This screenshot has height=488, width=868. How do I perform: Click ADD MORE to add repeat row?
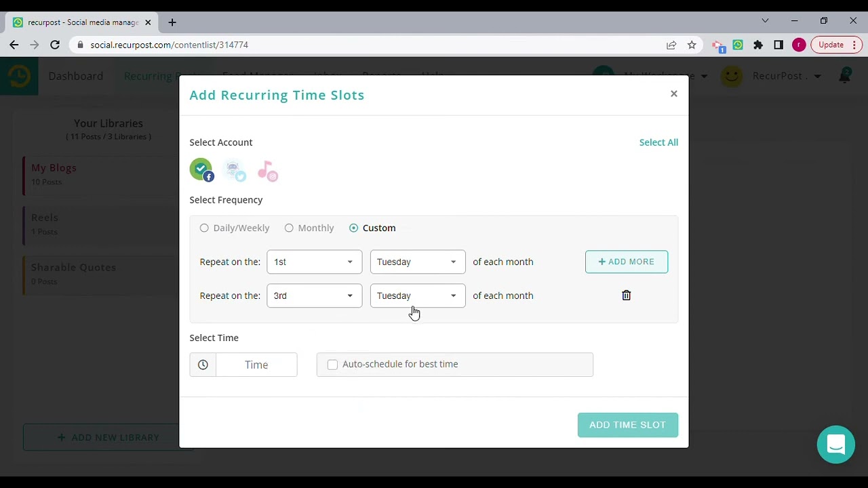tap(627, 262)
